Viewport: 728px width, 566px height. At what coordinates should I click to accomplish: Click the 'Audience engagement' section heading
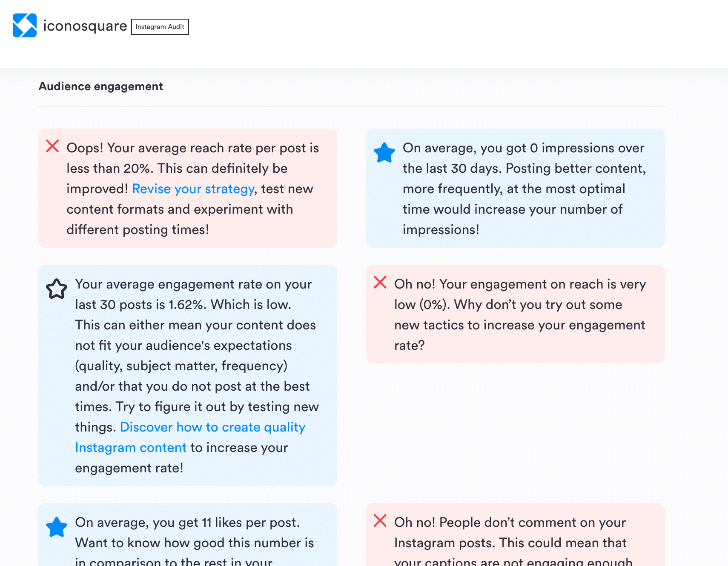[101, 86]
